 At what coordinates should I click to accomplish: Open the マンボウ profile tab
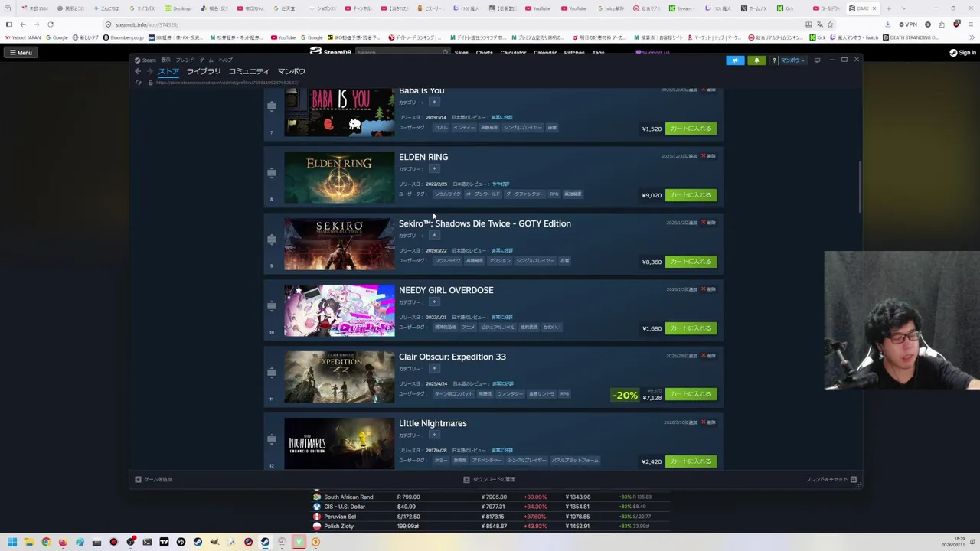tap(292, 71)
